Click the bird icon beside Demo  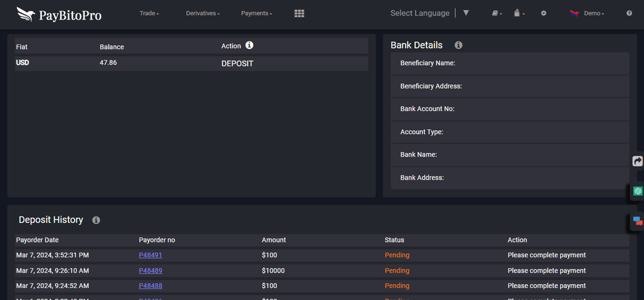click(574, 13)
